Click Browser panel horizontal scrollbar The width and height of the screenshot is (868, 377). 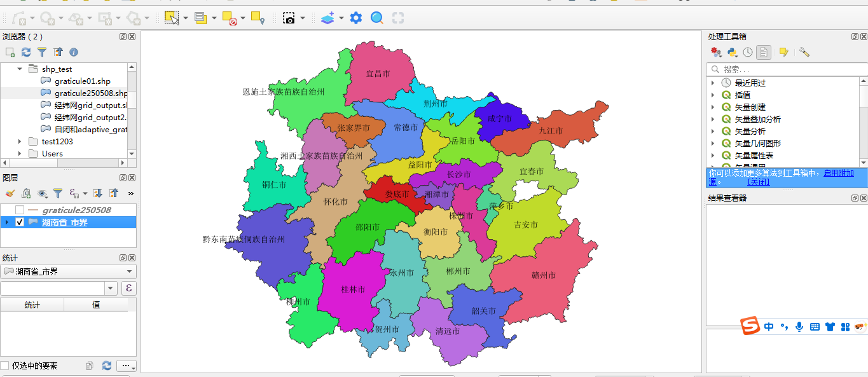(x=64, y=163)
